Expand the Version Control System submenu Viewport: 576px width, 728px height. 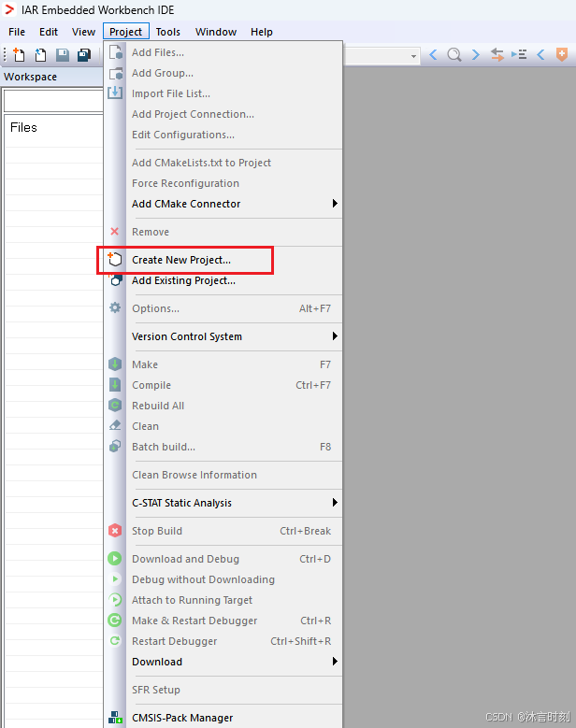point(335,336)
